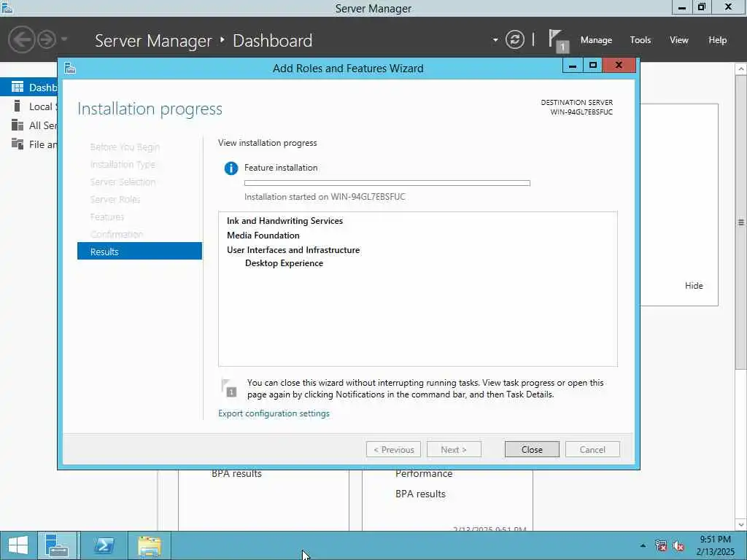The image size is (747, 560).
Task: Select Local Server in the sidebar
Action: 28,106
